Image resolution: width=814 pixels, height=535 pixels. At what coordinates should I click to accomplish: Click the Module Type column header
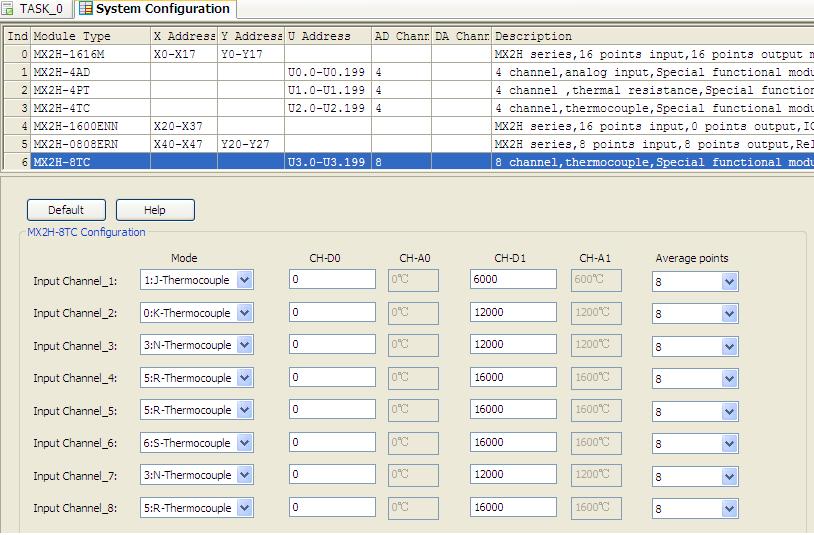click(90, 36)
